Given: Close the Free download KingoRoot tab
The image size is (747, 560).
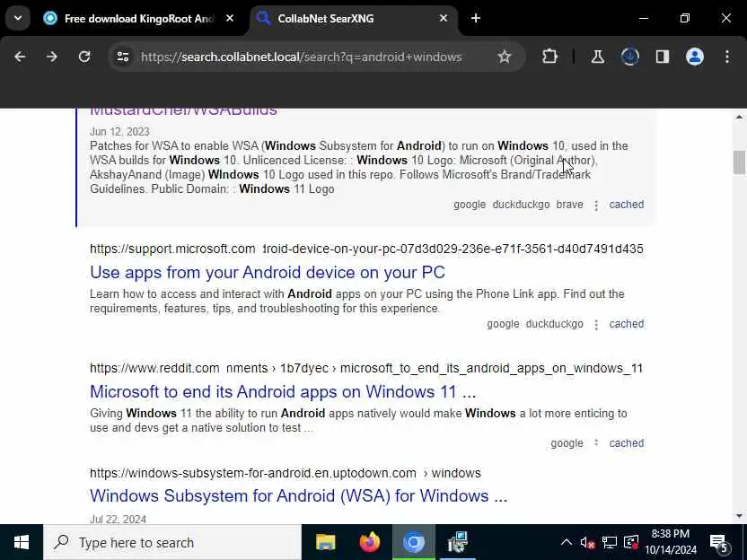Looking at the screenshot, I should pyautogui.click(x=230, y=18).
